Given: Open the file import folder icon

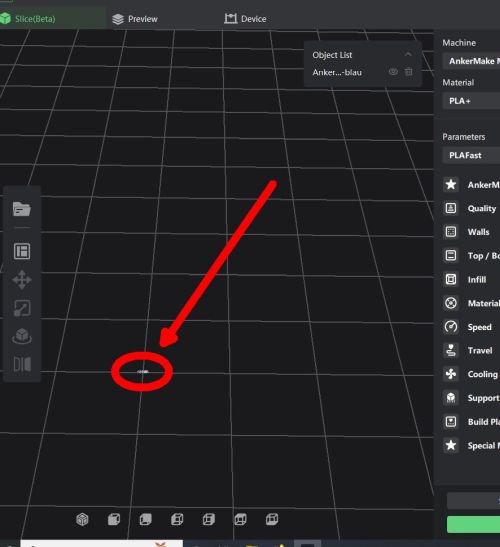Looking at the screenshot, I should pyautogui.click(x=22, y=209).
